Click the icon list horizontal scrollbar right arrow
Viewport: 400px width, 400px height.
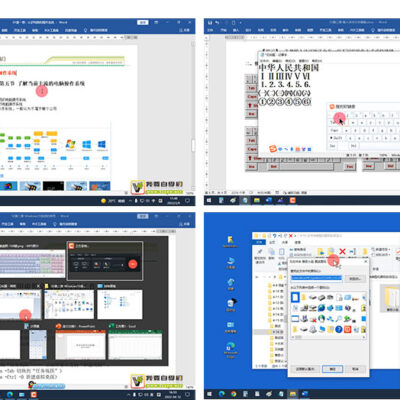364,337
